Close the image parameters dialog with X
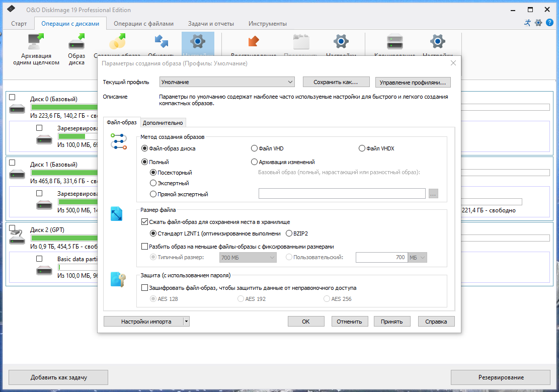 (x=453, y=63)
